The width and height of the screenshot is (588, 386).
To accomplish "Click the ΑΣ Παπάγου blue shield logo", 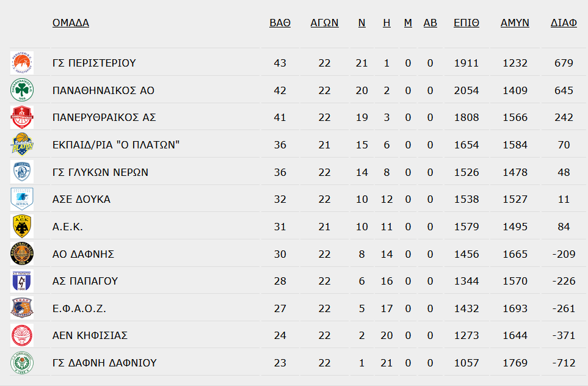I will pyautogui.click(x=22, y=281).
